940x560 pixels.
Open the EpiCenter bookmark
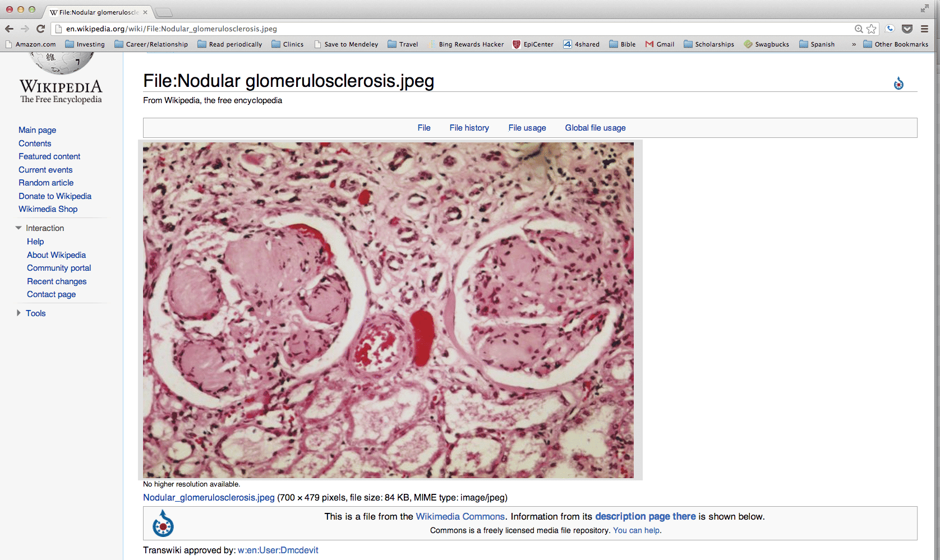tap(533, 44)
